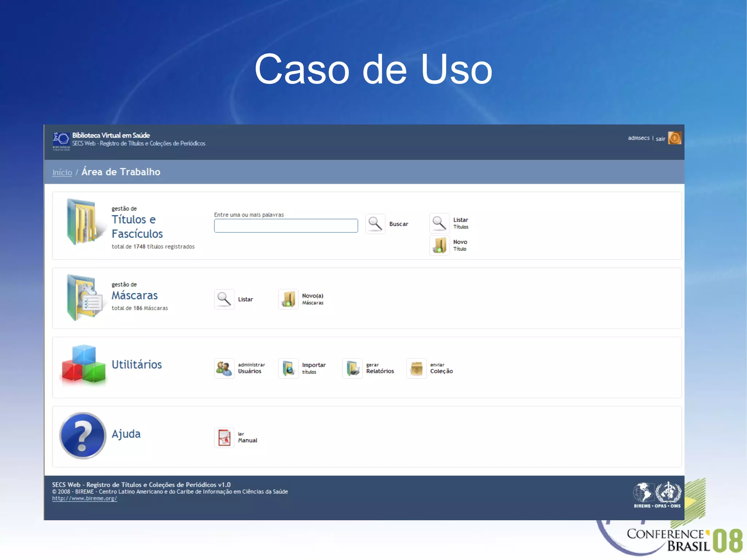This screenshot has height=560, width=747.
Task: Click the orange logout power icon
Action: [674, 138]
